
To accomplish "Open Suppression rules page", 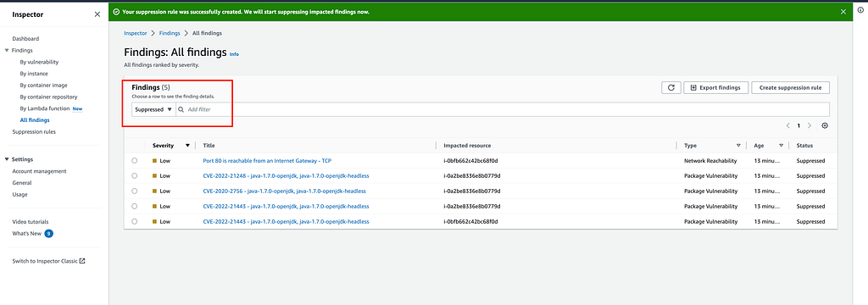I will point(34,131).
